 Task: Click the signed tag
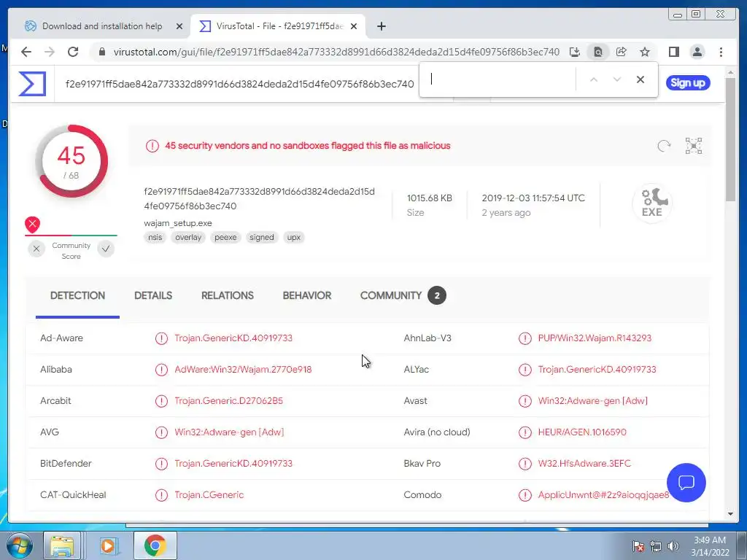262,237
